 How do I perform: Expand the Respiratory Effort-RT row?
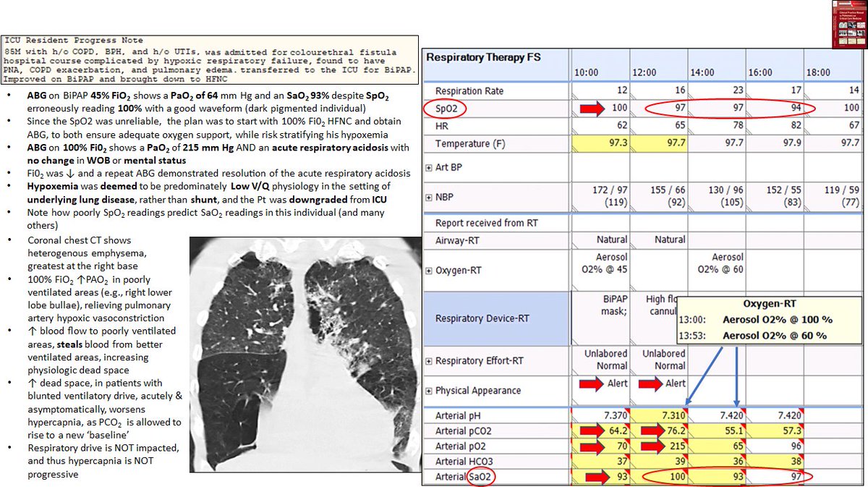click(427, 360)
